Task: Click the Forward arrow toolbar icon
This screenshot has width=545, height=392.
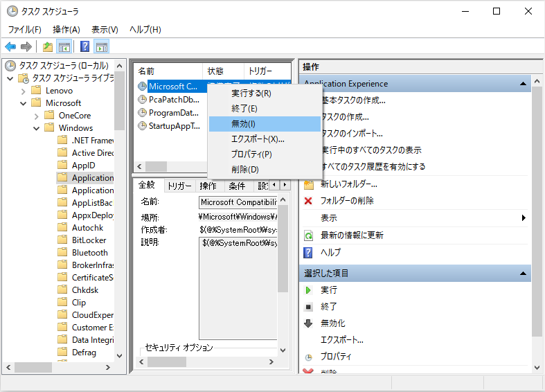Action: pyautogui.click(x=26, y=46)
